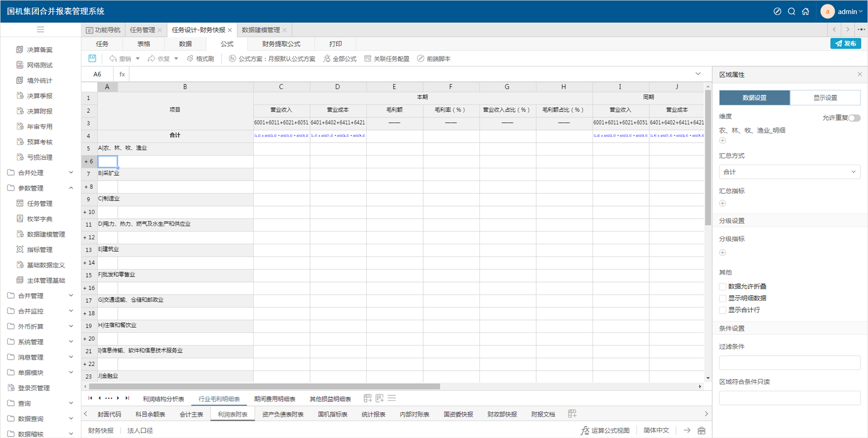Tick the 显示合计行 checkbox

[x=723, y=310]
